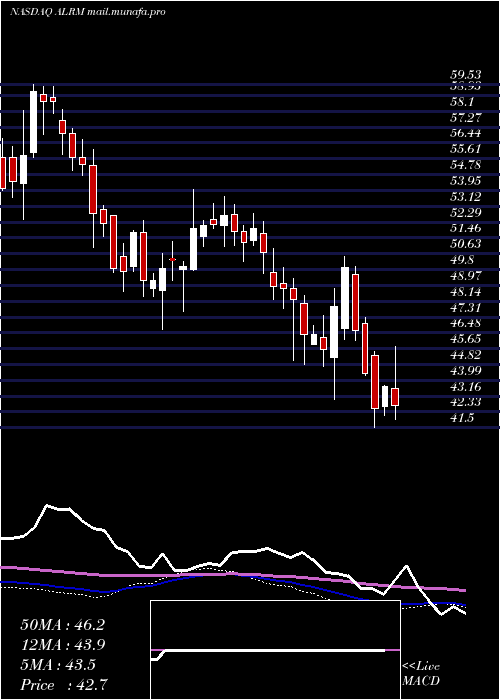Viewport: 500px width, 700px height.
Task: Click the 45.65 price axis label
Action: [x=466, y=339]
